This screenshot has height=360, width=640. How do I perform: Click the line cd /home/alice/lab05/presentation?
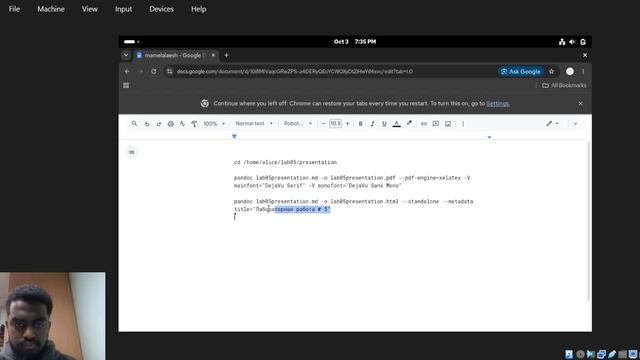pyautogui.click(x=285, y=162)
